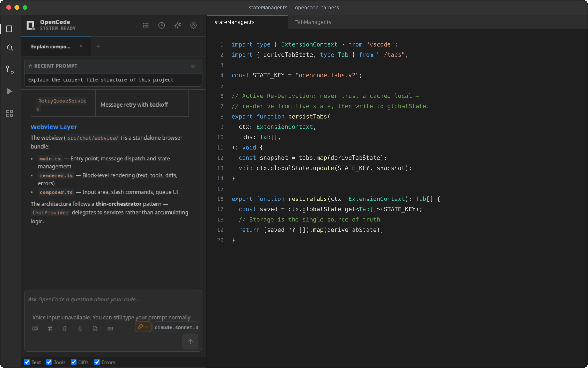588x368 pixels.
Task: Open the message queue list icon
Action: click(x=110, y=329)
